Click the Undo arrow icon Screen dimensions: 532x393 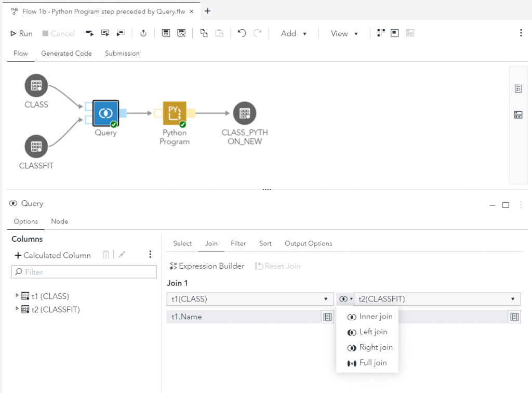click(x=242, y=33)
